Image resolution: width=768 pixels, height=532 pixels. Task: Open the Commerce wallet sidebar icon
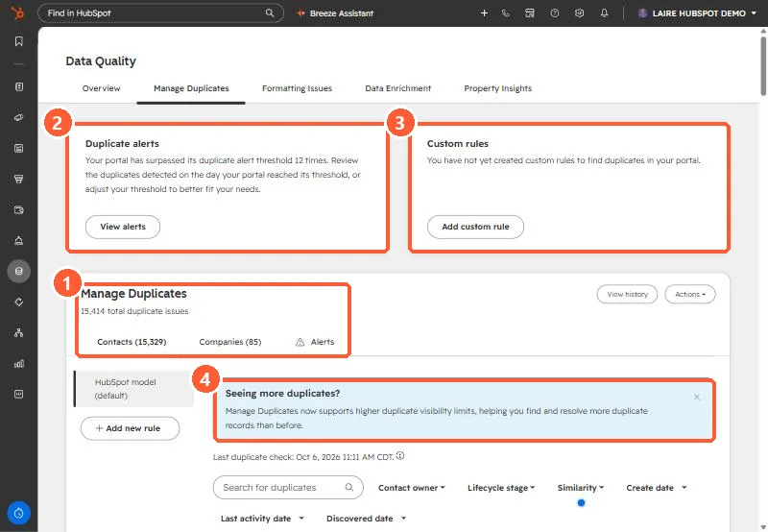click(18, 209)
